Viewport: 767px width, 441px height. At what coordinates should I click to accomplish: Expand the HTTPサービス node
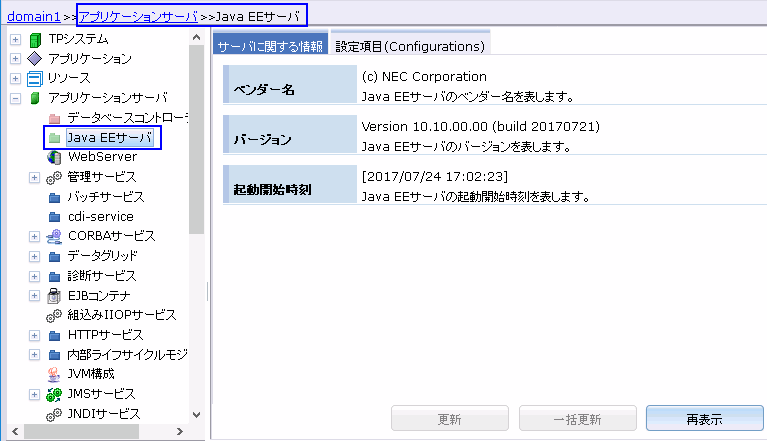35,335
